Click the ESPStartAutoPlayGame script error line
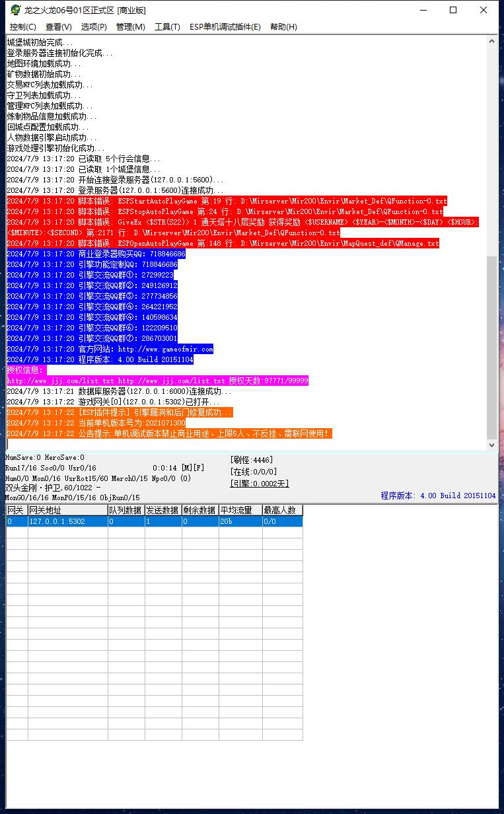Image resolution: width=504 pixels, height=814 pixels. (x=227, y=201)
